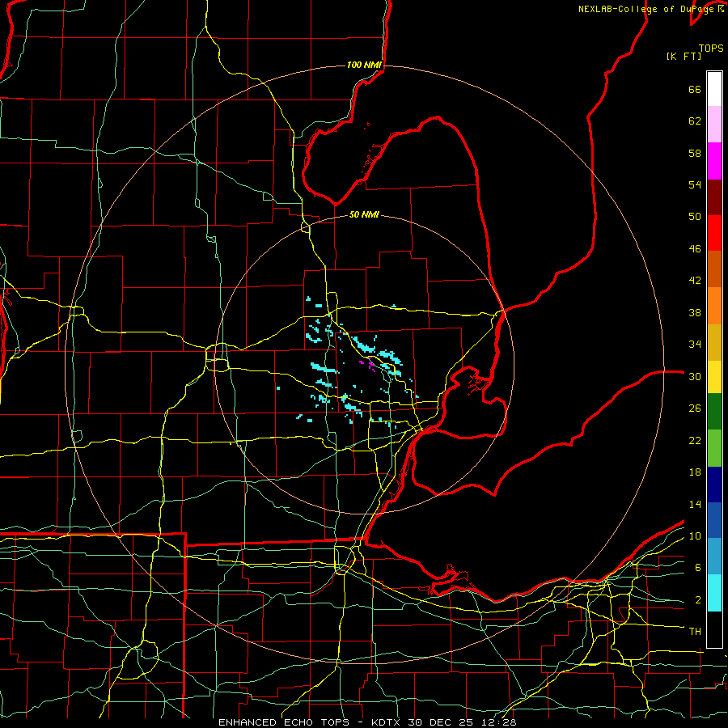Click the magenta echo pixels on the map
The height and width of the screenshot is (728, 728).
(x=368, y=364)
